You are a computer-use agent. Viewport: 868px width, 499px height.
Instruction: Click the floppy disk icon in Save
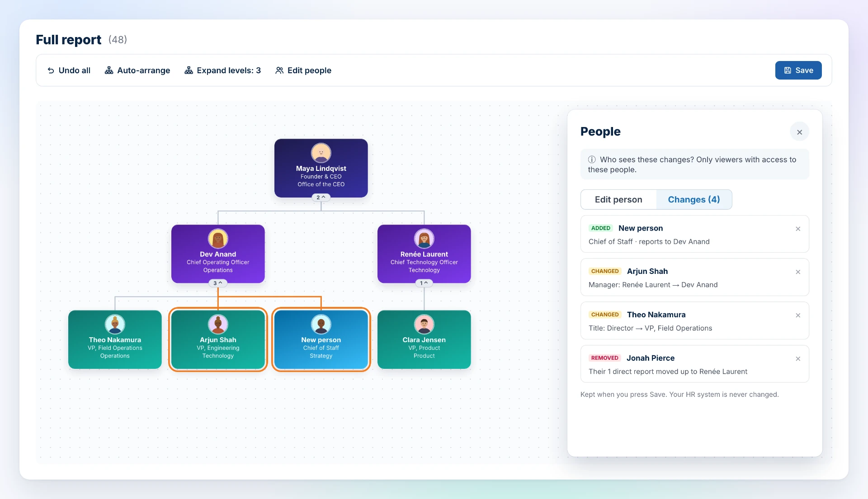tap(788, 71)
